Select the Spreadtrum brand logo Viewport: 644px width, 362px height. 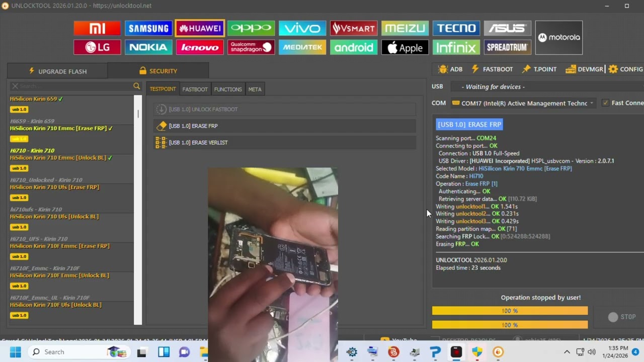pos(508,47)
